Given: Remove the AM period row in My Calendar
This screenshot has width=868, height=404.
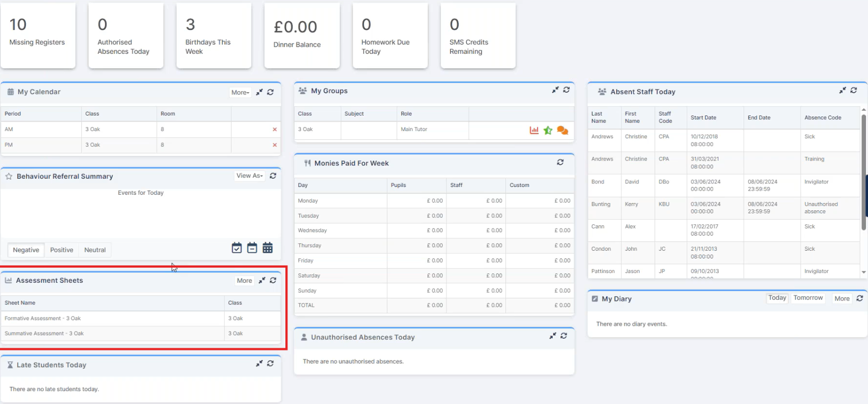Looking at the screenshot, I should [x=274, y=129].
